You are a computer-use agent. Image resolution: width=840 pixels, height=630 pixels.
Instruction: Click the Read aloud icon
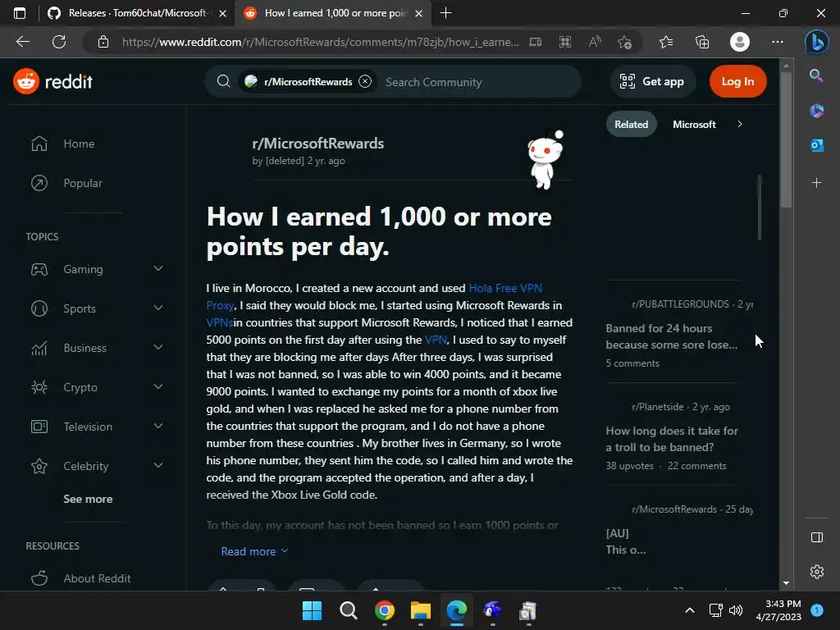(595, 42)
